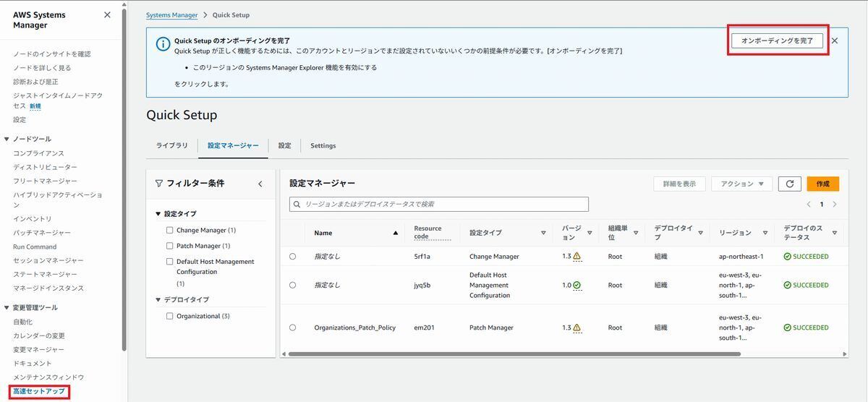Open Run Command in the sidebar
Screen dimensions: 868x402
point(35,247)
